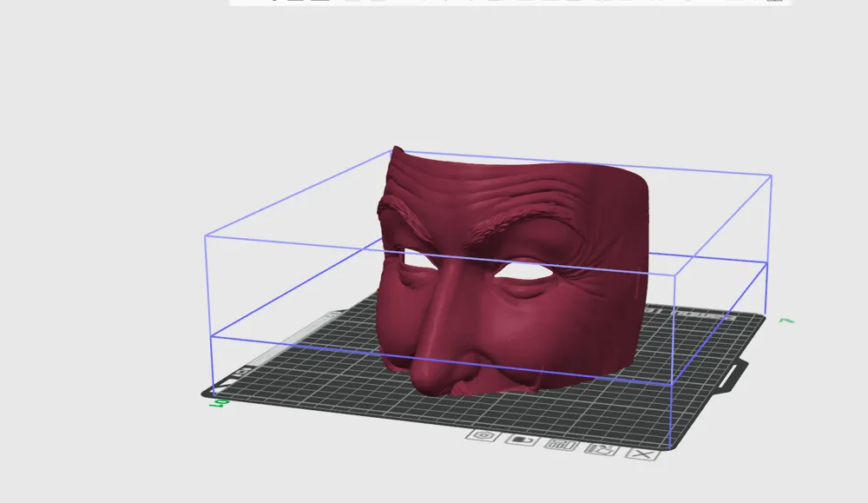Image resolution: width=868 pixels, height=503 pixels.
Task: Click the arrange objects on plate icon
Action: click(x=562, y=445)
